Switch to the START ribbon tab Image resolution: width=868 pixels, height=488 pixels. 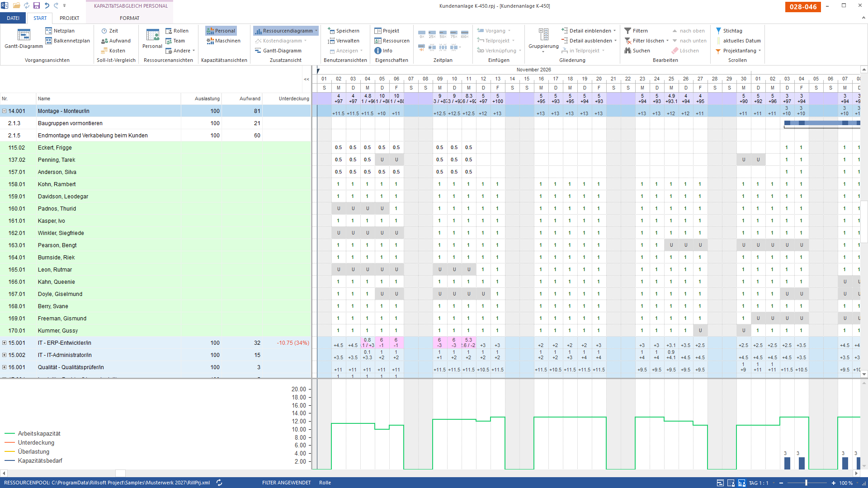point(40,18)
